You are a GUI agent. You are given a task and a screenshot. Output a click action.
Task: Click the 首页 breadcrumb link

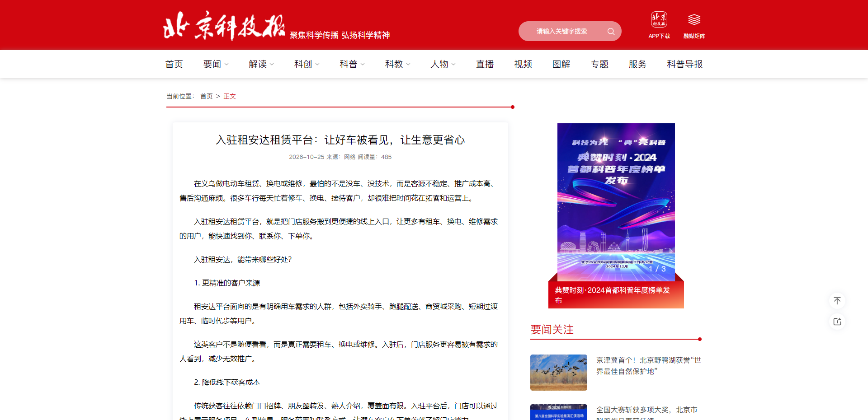207,96
